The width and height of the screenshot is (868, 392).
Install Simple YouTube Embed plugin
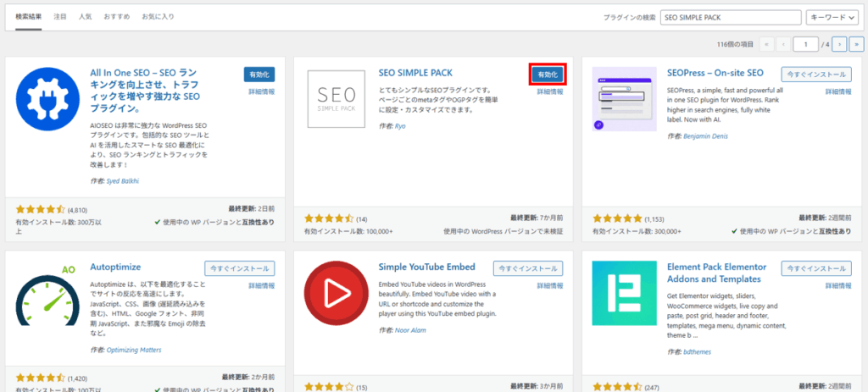528,268
